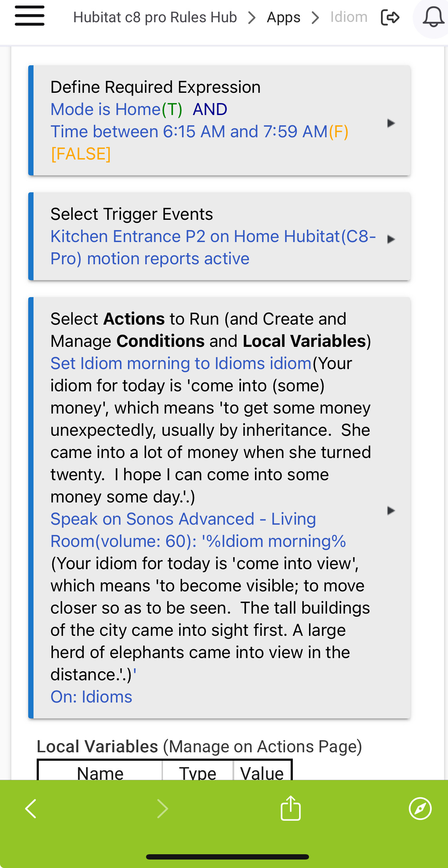Click the 'On: Idioms' action
Screen dimensions: 448x868
tap(91, 697)
